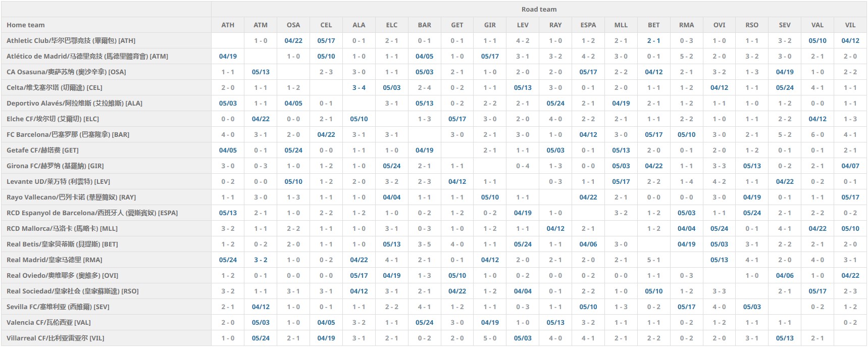Click the Road team header label
The height and width of the screenshot is (347, 868).
(x=539, y=9)
